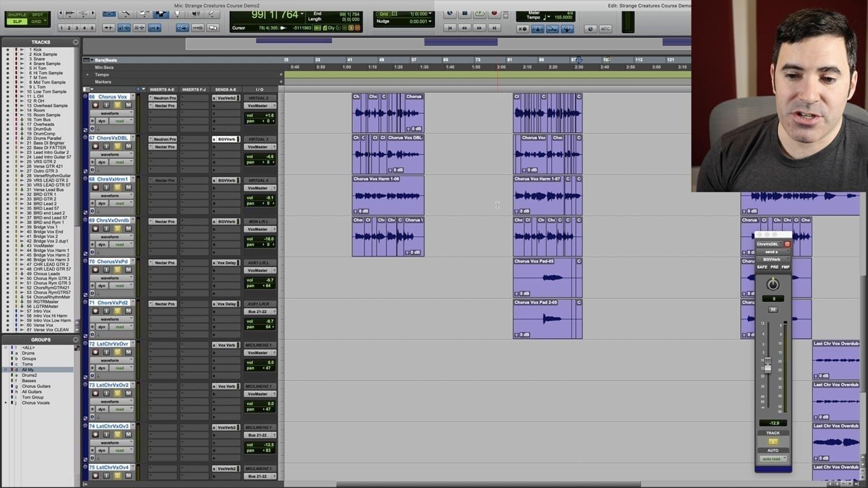This screenshot has width=868, height=488.
Task: Open the Nudge value dropdown
Action: (x=430, y=21)
